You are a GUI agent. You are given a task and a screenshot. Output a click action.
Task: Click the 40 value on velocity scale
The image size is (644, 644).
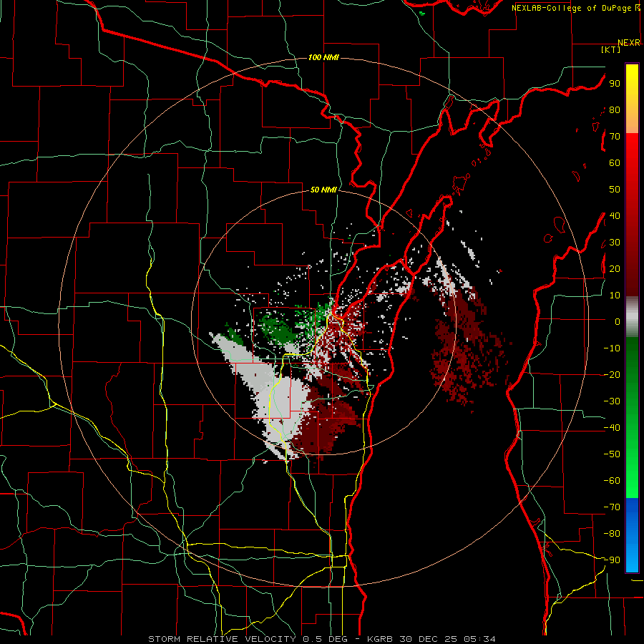pyautogui.click(x=615, y=216)
